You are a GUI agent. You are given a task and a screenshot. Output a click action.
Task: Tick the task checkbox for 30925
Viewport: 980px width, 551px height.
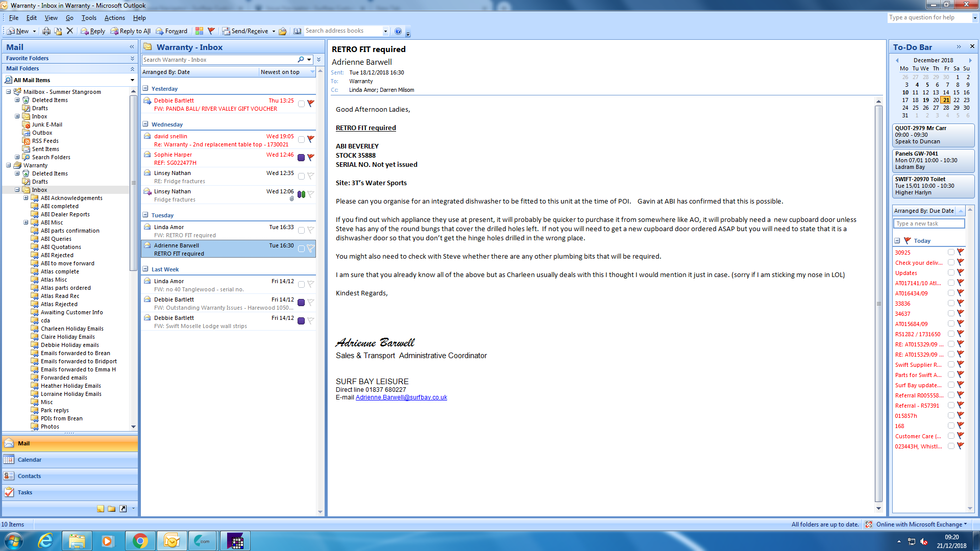(951, 253)
